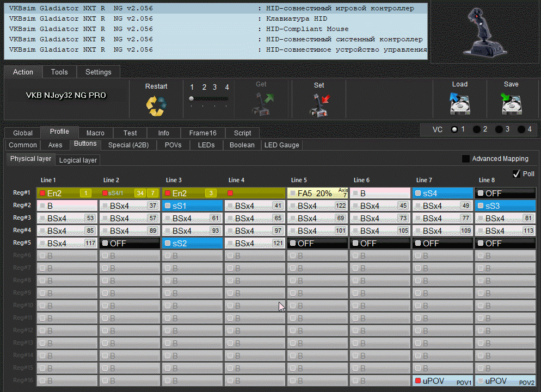The image size is (541, 392).
Task: Select VC radio option 4
Action: pyautogui.click(x=521, y=129)
